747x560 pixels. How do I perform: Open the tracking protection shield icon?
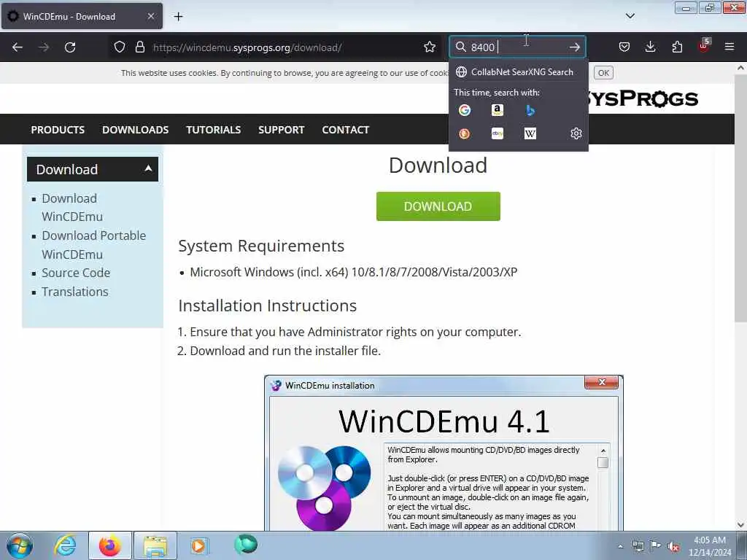click(x=120, y=47)
